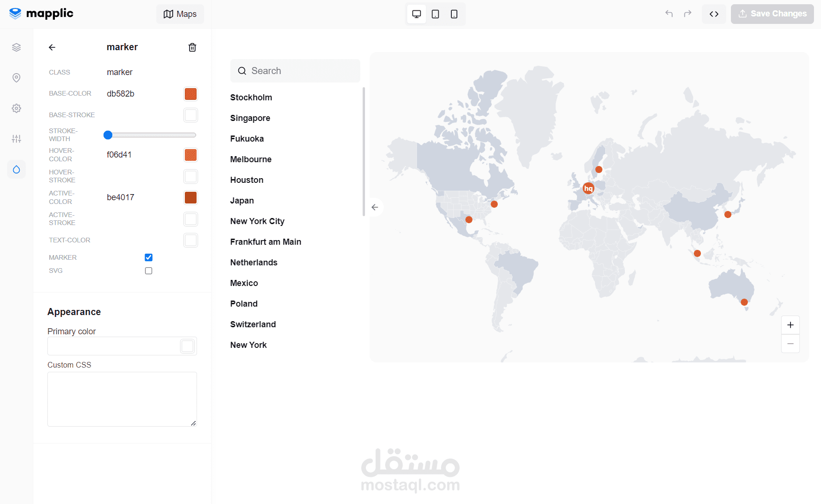Viewport: 821px width, 504px height.
Task: Switch to tablet preview mode
Action: [435, 14]
